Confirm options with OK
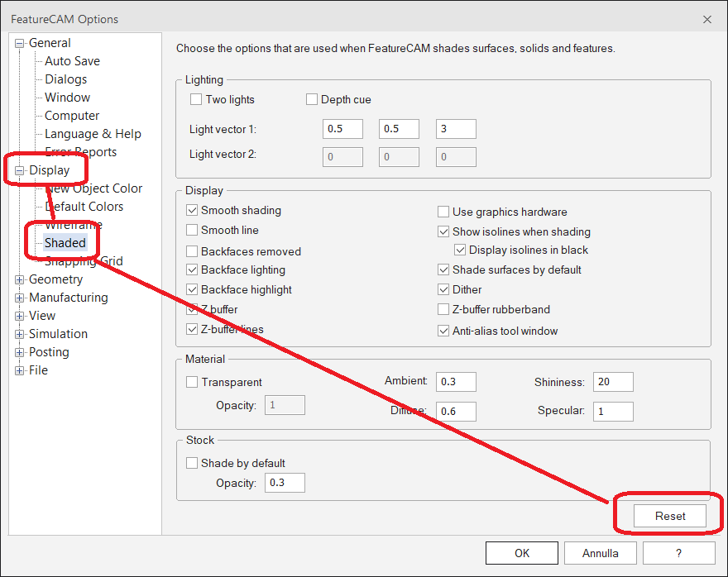The image size is (728, 577). pos(521,552)
